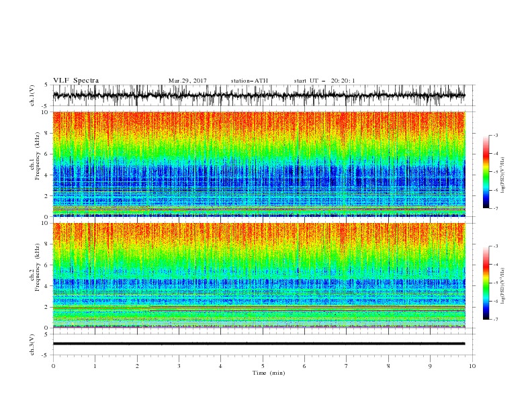This screenshot has height=411, width=532.
Task: Click the ch.1 'Frequency (kHz)' axis label
Action: coord(38,156)
